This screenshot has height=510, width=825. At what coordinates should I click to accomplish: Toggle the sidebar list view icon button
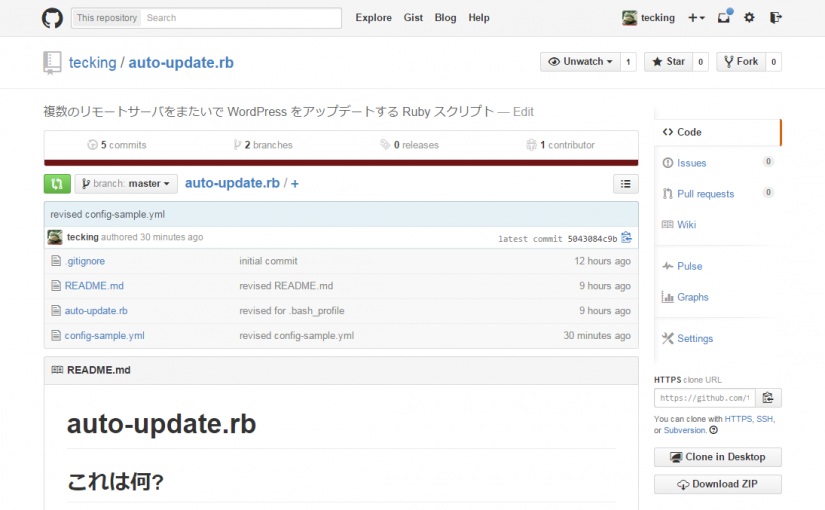(x=626, y=184)
